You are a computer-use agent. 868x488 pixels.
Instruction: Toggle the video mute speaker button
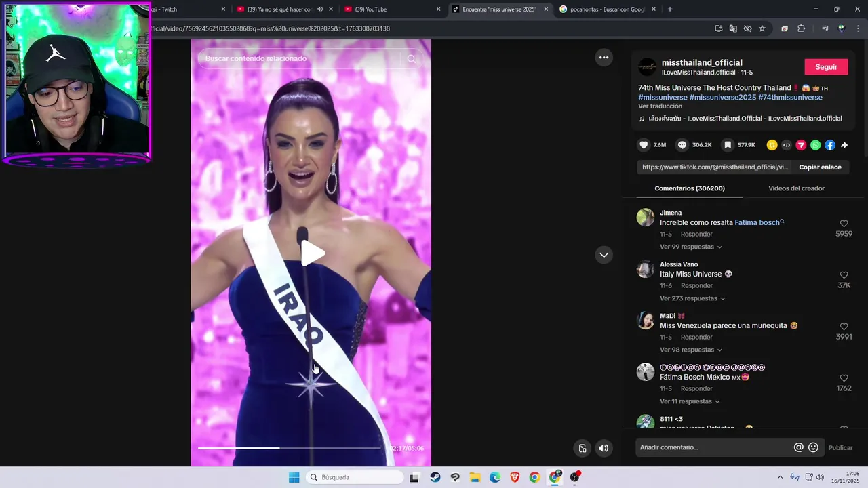[604, 448]
